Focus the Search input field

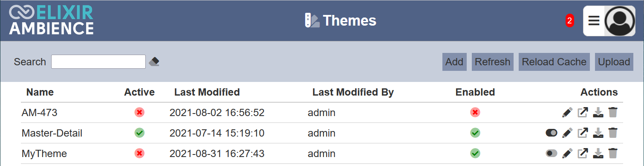(98, 62)
